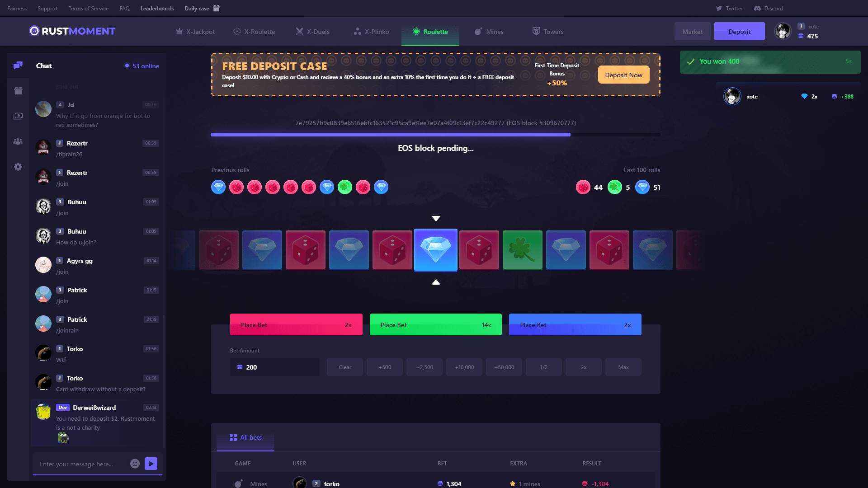
Task: Click the 2x bet multiplier button
Action: tap(583, 367)
